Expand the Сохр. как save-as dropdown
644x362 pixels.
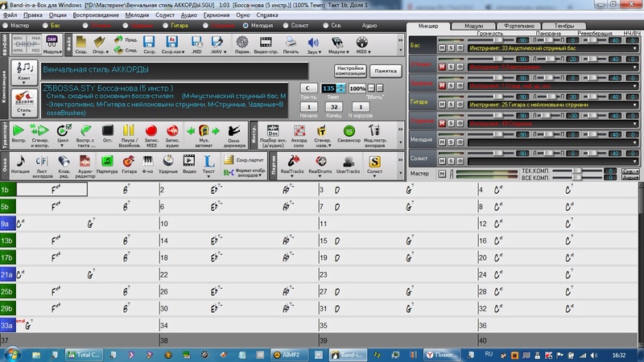tap(183, 52)
